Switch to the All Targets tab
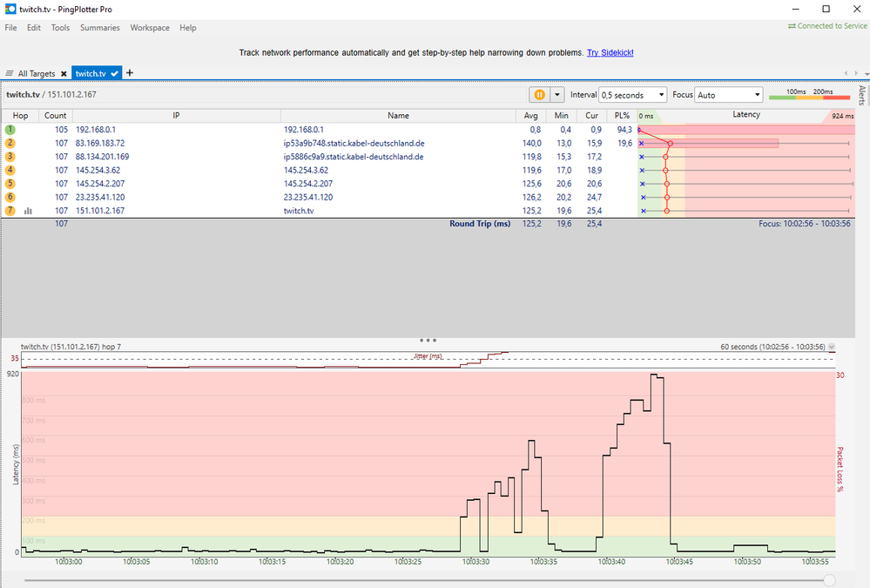The image size is (870, 588). (x=36, y=73)
